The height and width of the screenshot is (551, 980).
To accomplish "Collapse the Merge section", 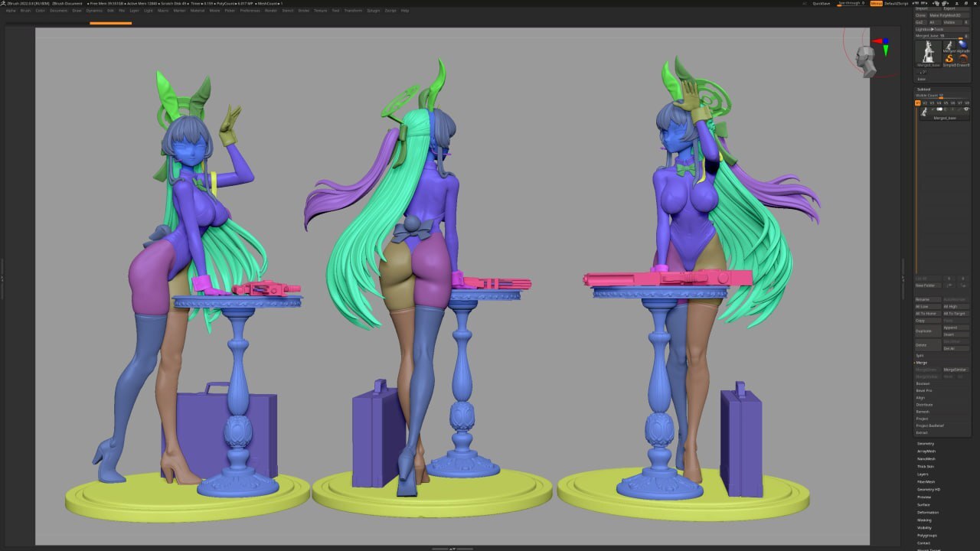I will (x=922, y=363).
